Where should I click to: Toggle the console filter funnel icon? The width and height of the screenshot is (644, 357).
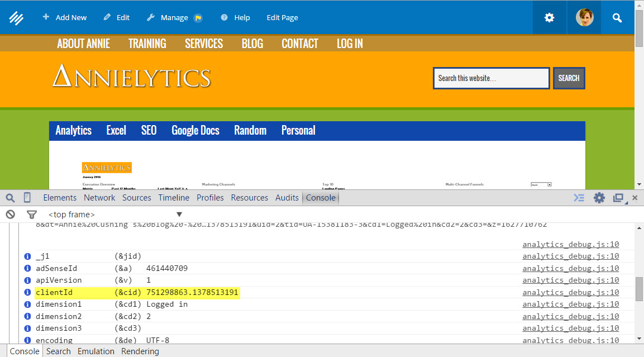[x=32, y=214]
